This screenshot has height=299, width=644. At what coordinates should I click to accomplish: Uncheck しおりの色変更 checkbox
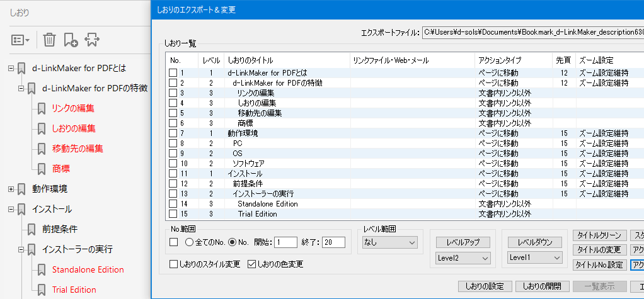(252, 264)
